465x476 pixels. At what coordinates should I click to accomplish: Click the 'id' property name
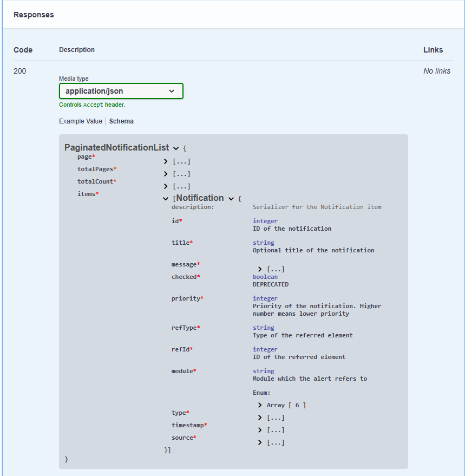[176, 221]
